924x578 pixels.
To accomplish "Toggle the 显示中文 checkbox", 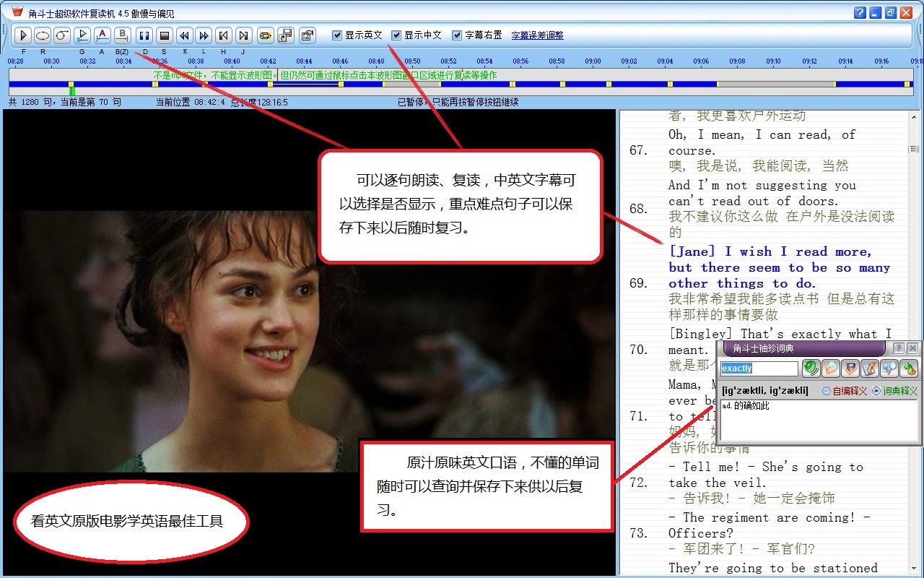I will point(396,35).
